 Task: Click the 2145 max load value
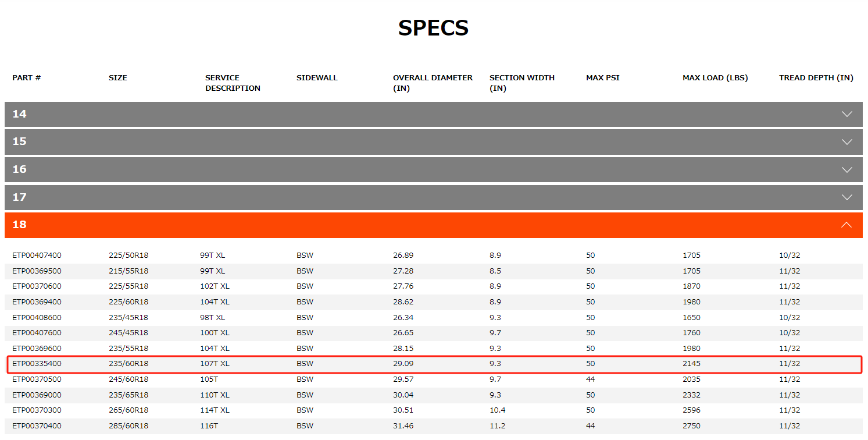(x=691, y=364)
